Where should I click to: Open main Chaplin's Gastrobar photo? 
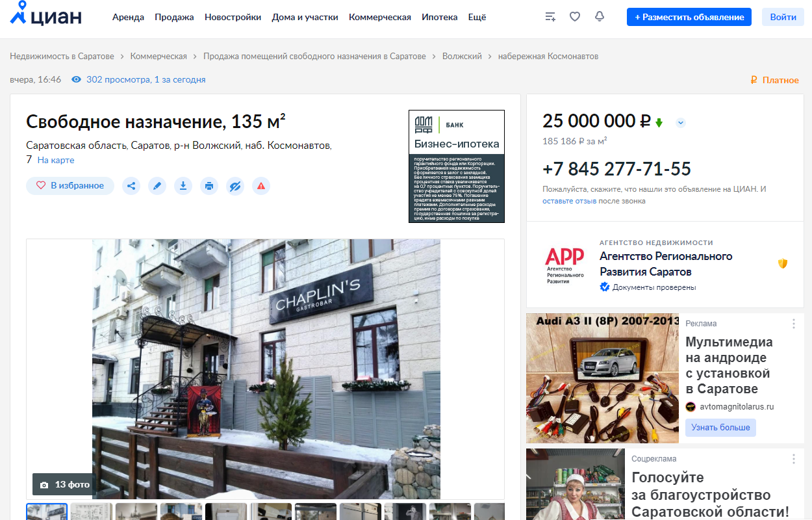266,369
